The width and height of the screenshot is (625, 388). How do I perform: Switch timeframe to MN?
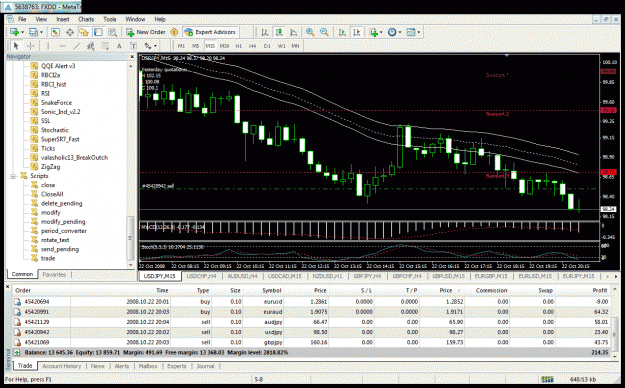pyautogui.click(x=295, y=46)
